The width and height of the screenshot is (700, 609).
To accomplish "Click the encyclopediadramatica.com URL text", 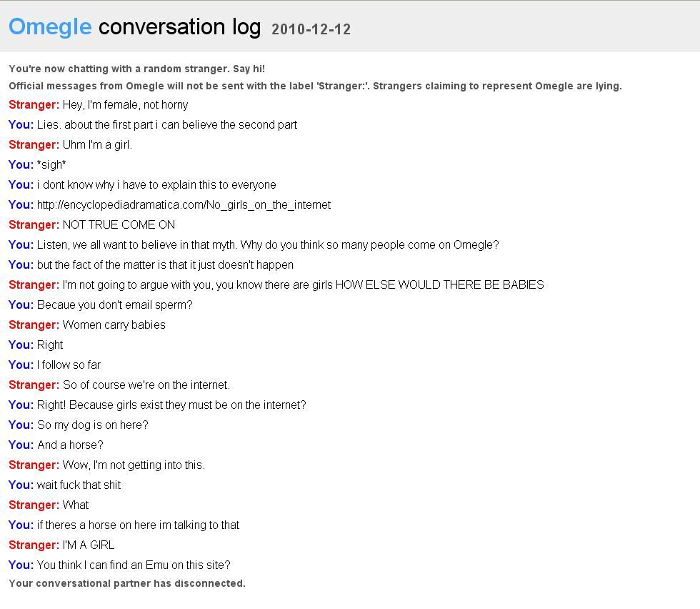I will point(184,205).
